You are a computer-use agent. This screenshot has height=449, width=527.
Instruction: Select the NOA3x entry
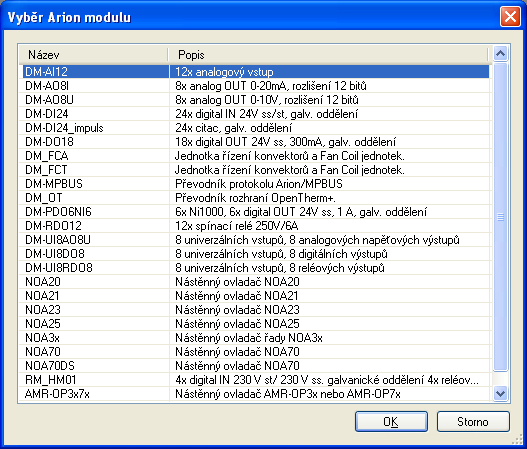[x=255, y=338]
